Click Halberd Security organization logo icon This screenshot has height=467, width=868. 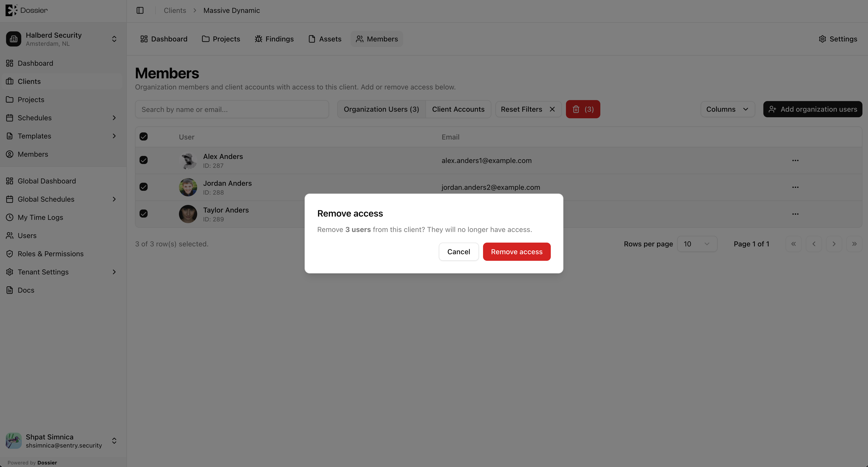click(x=13, y=39)
